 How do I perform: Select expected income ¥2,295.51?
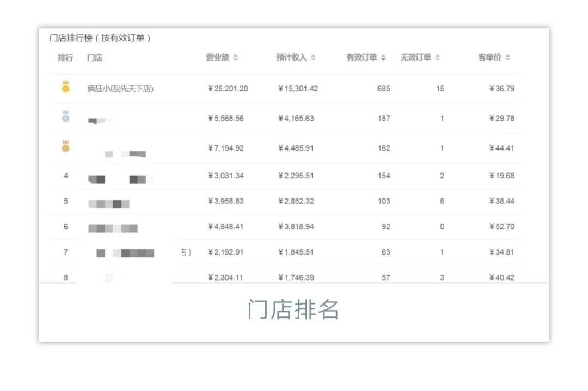pos(296,176)
